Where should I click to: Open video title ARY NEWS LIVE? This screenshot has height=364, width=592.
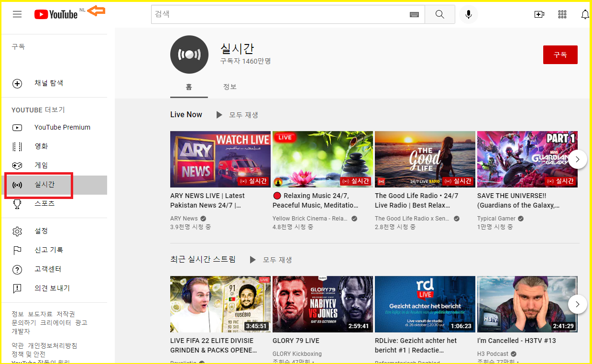click(x=208, y=200)
